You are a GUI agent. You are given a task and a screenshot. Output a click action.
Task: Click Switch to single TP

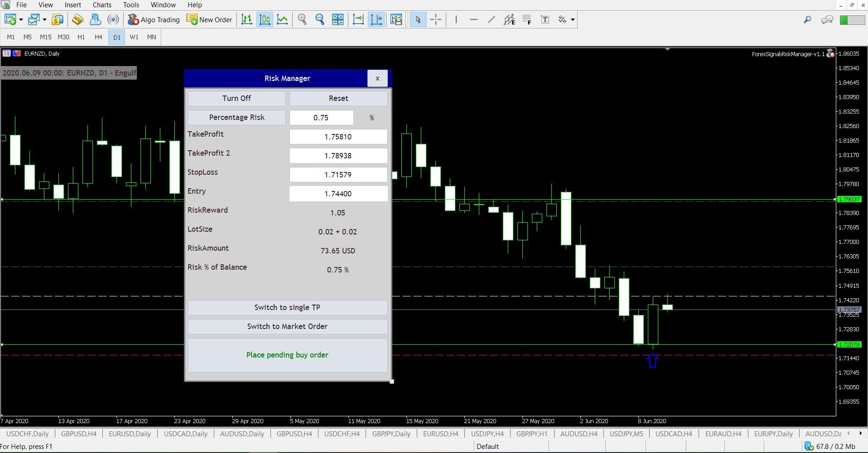pyautogui.click(x=287, y=307)
